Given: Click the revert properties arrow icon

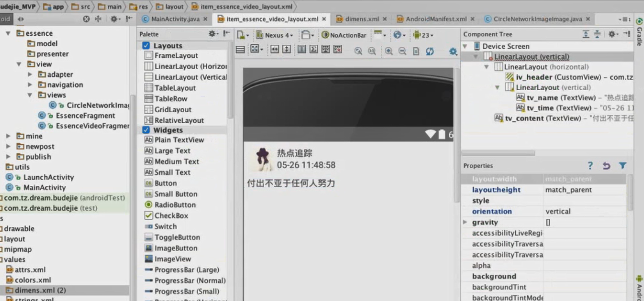Looking at the screenshot, I should [606, 166].
